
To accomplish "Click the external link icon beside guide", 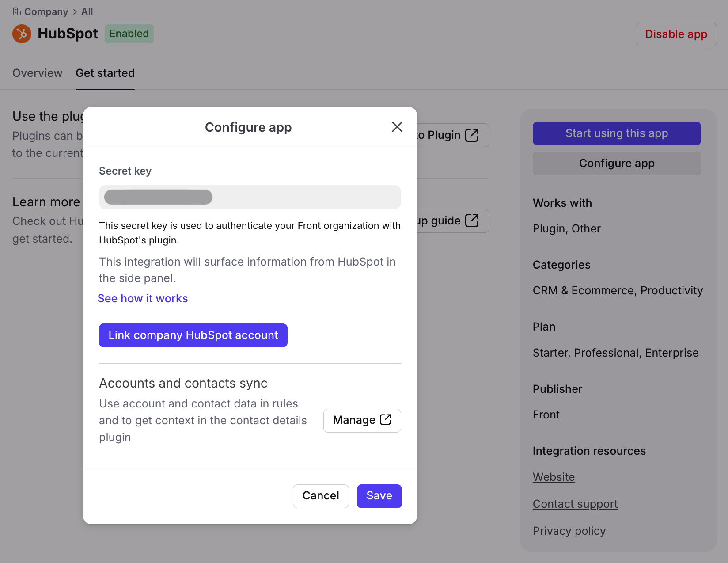I will click(472, 221).
